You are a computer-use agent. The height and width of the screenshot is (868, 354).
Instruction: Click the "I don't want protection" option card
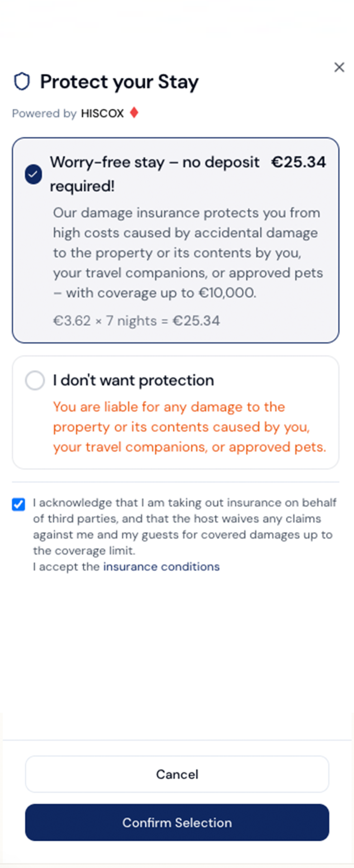click(x=177, y=411)
